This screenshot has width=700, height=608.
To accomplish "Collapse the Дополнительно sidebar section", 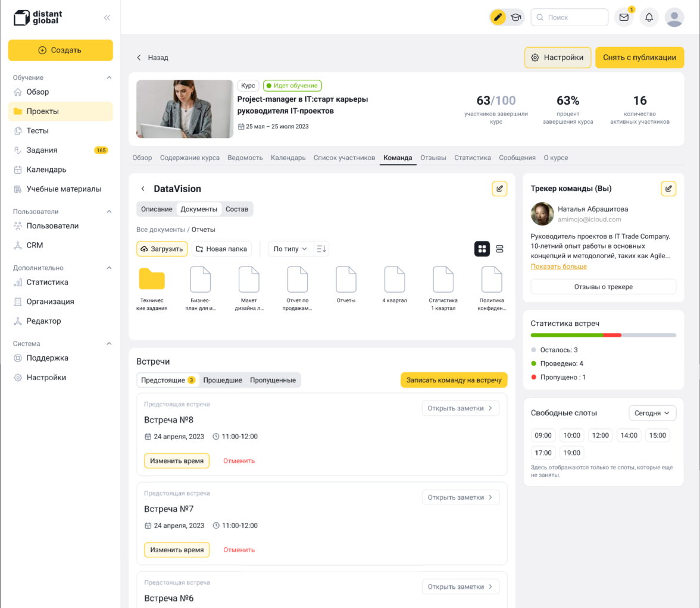I will pos(109,268).
